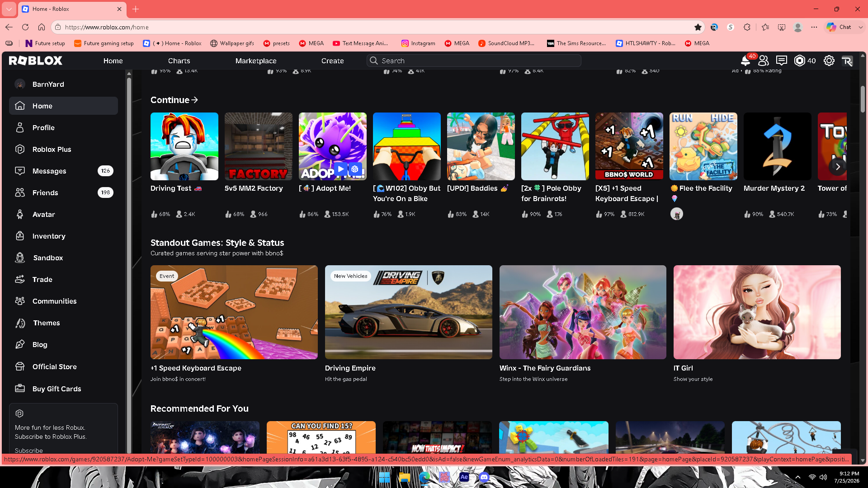This screenshot has height=488, width=868.
Task: Open the Inventory sidebar icon
Action: (x=20, y=236)
